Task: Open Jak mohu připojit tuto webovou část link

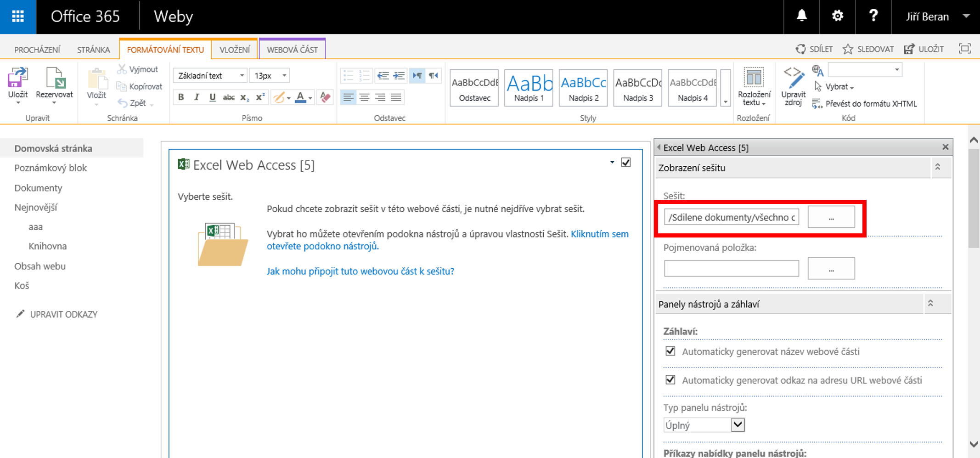Action: [360, 271]
